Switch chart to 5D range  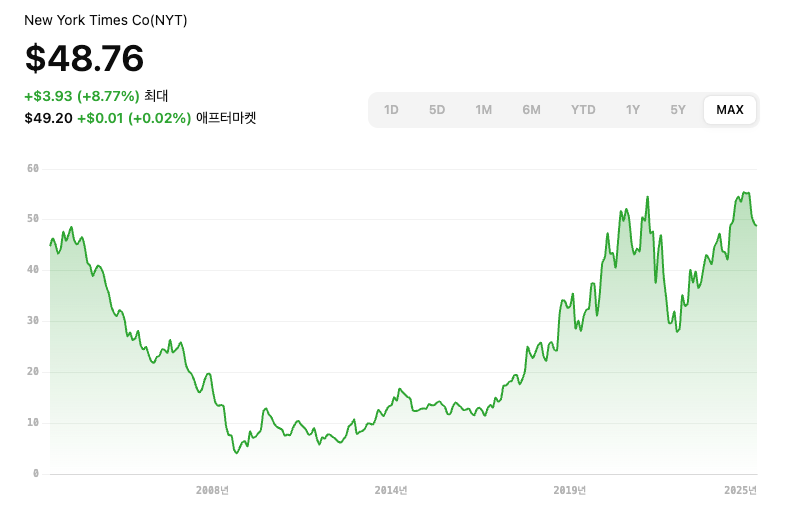point(437,110)
